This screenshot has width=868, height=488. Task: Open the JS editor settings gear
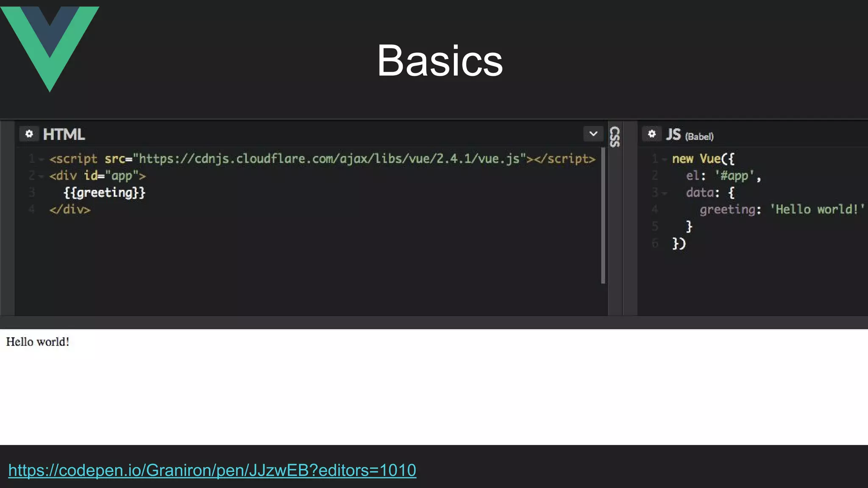(652, 134)
